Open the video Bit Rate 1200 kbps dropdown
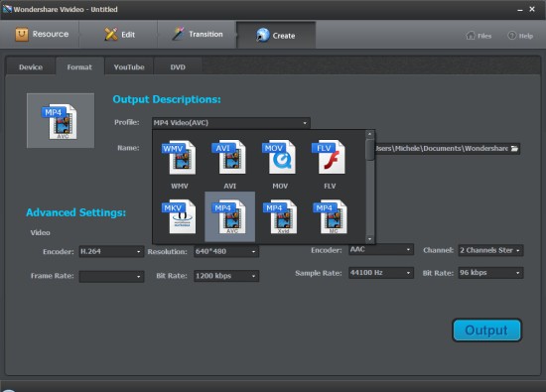546x392 pixels. [x=226, y=276]
